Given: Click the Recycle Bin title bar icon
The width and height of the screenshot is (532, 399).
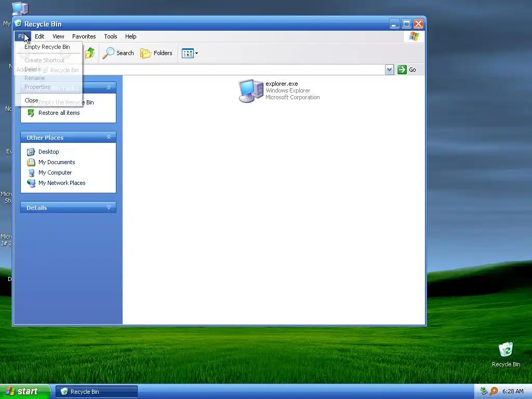Looking at the screenshot, I should point(18,23).
